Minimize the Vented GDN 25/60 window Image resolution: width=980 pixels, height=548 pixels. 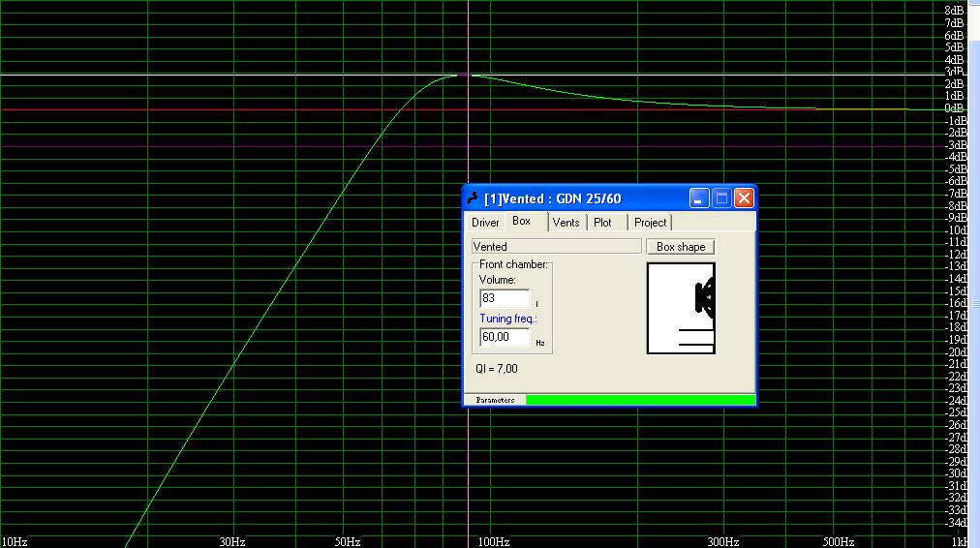700,198
